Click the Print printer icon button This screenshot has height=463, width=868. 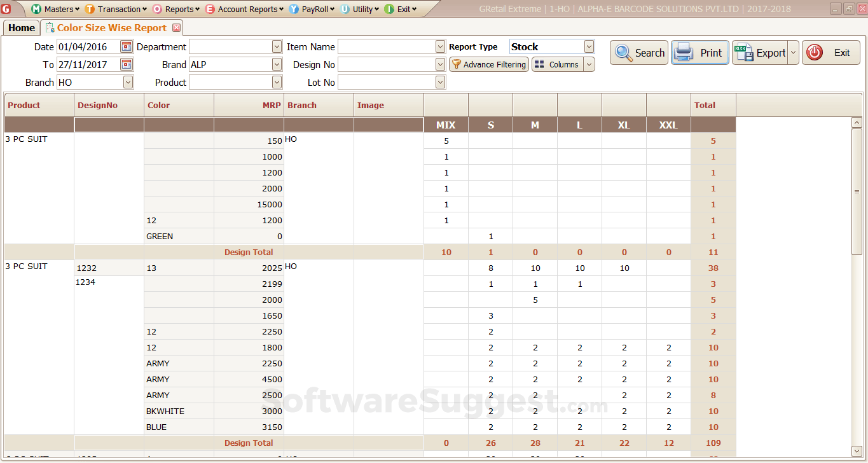701,53
